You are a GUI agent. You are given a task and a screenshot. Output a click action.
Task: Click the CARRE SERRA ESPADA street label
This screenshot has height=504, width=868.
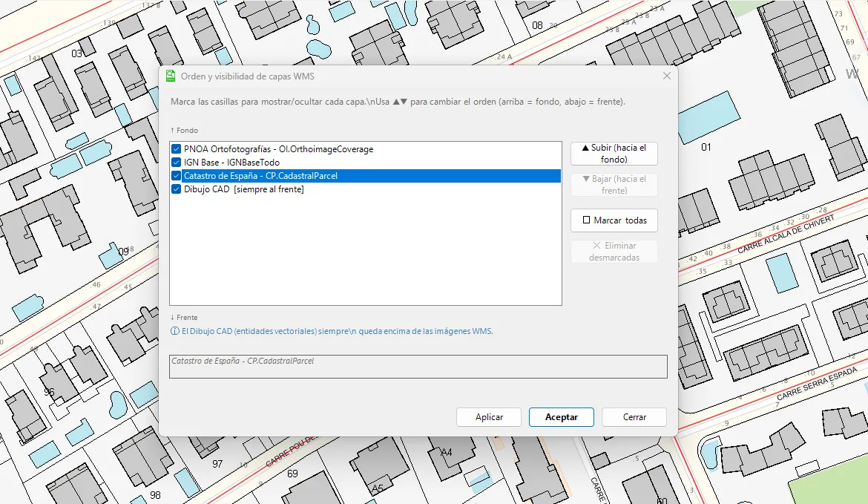coord(817,384)
